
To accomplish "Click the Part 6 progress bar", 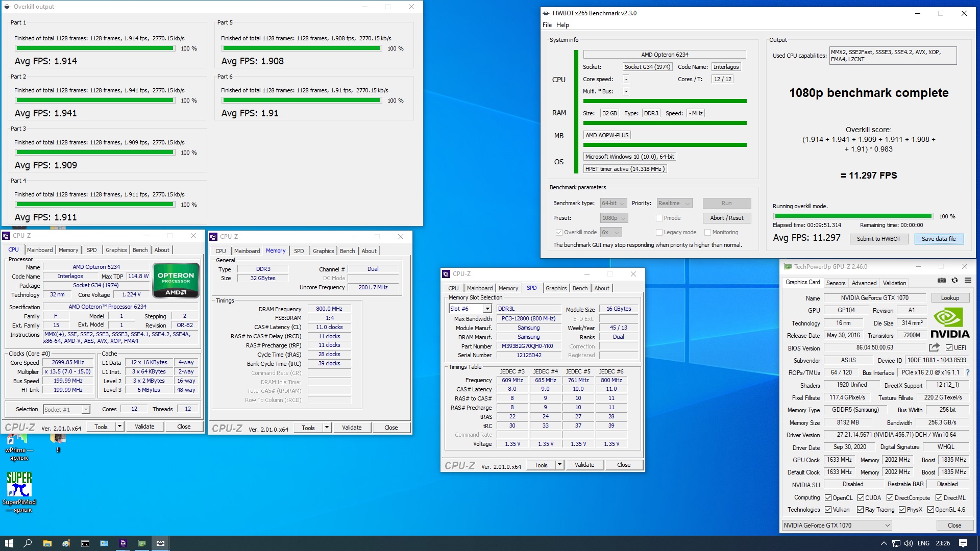I will pyautogui.click(x=302, y=101).
